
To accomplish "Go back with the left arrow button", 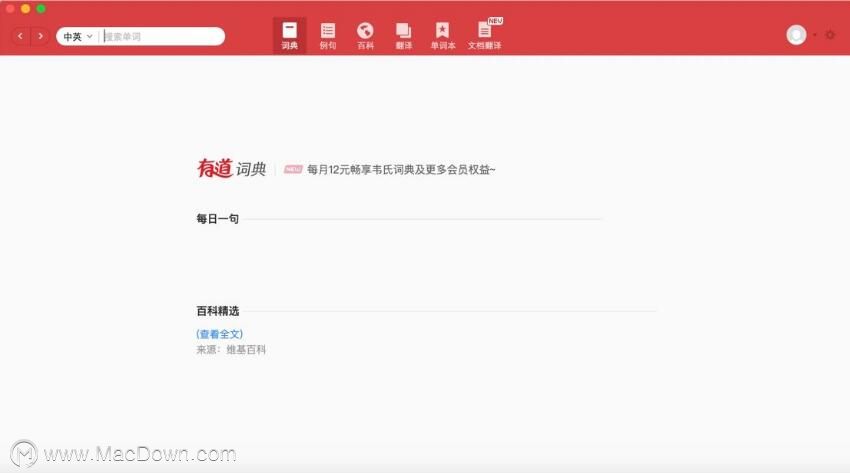I will (x=21, y=36).
